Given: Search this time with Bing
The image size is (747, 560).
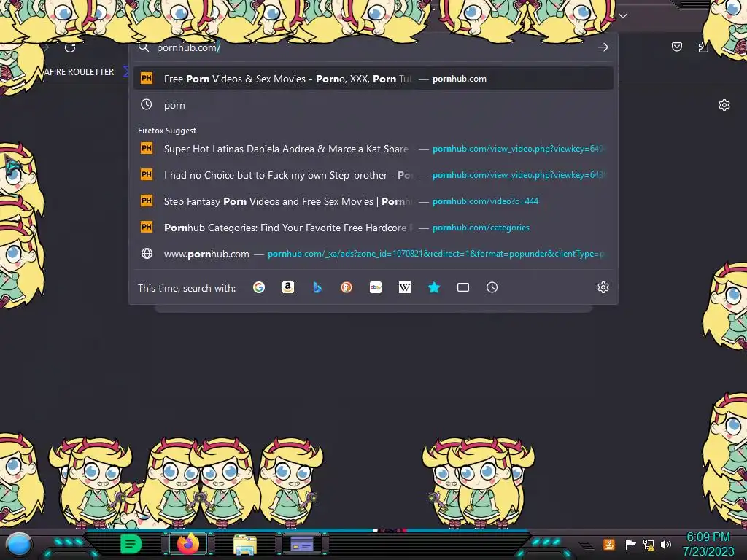Looking at the screenshot, I should tap(317, 287).
